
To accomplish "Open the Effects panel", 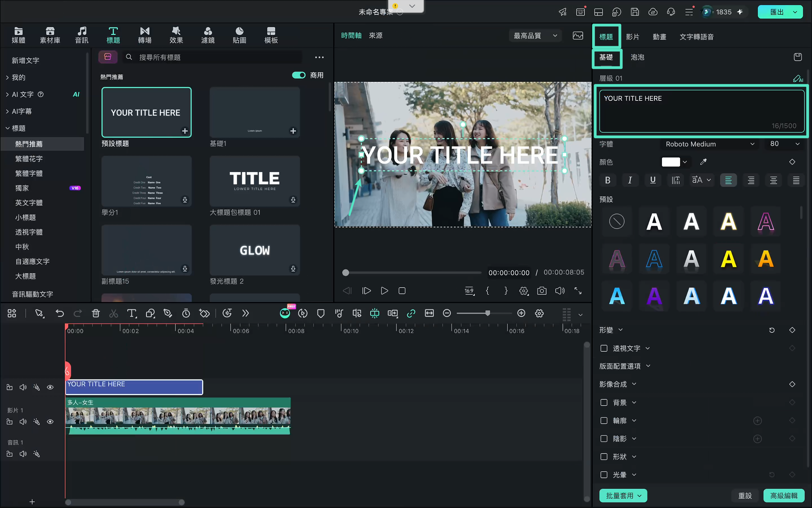I will point(176,35).
